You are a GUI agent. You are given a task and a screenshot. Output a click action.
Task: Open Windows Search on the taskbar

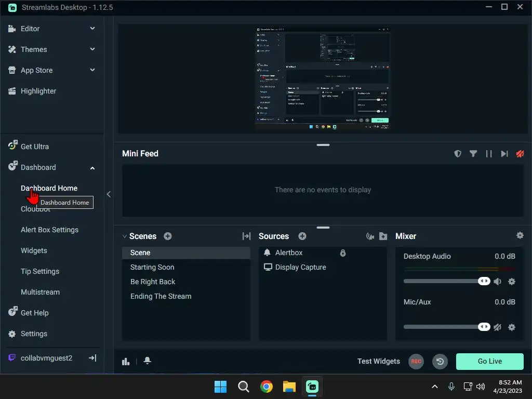[243, 387]
